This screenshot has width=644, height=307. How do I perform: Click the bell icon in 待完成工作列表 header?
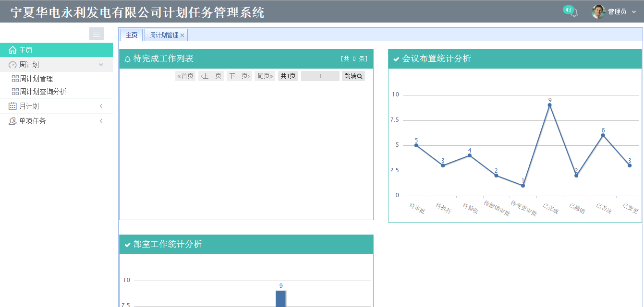(127, 59)
